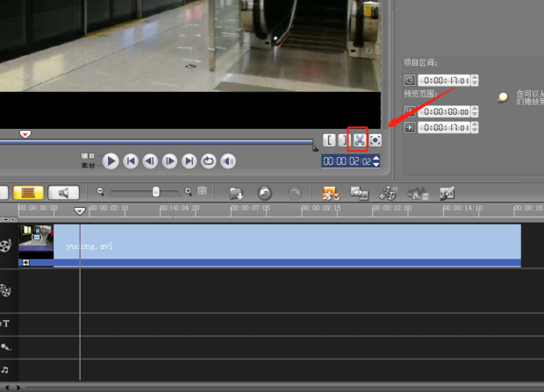Viewport: 544px width, 392px height.
Task: Switch to Audio view button
Action: tap(63, 193)
